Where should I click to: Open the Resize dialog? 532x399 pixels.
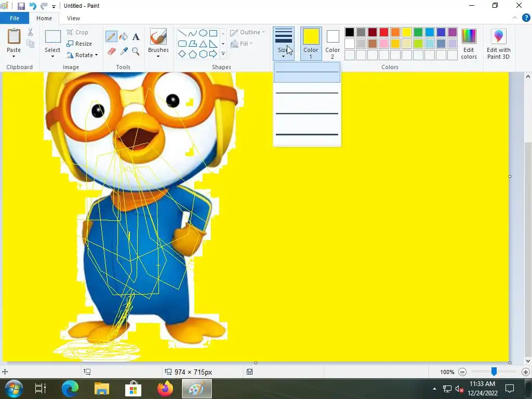coord(79,44)
